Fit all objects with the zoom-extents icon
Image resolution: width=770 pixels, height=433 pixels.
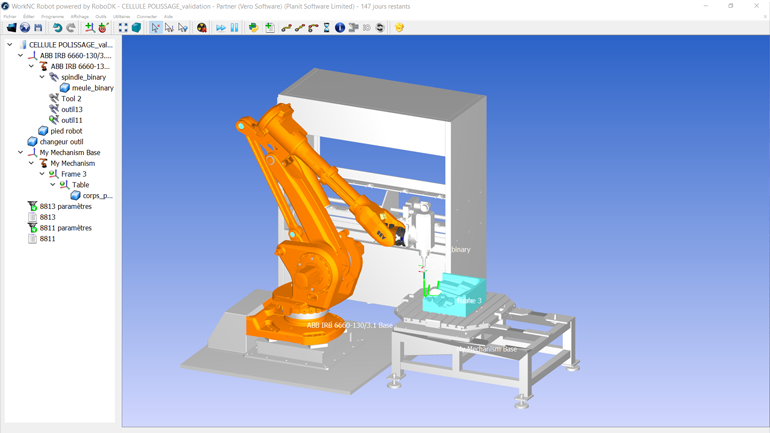[123, 28]
